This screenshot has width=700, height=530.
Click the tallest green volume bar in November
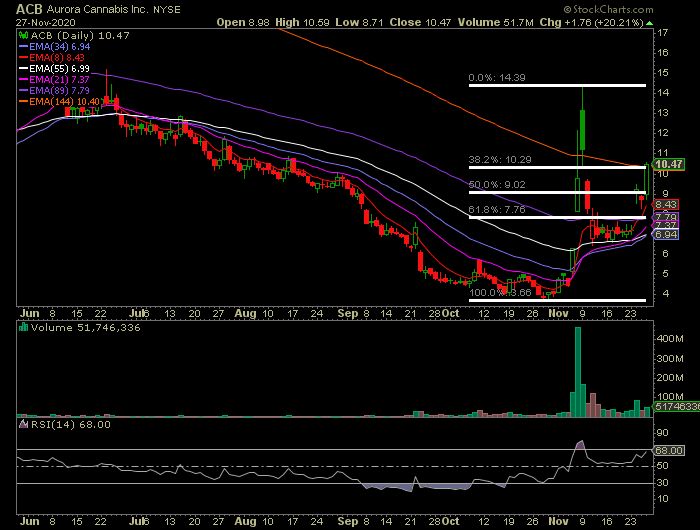pos(578,372)
